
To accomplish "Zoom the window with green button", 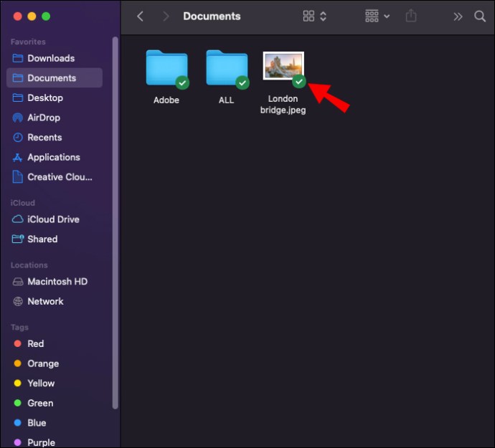I will [46, 16].
